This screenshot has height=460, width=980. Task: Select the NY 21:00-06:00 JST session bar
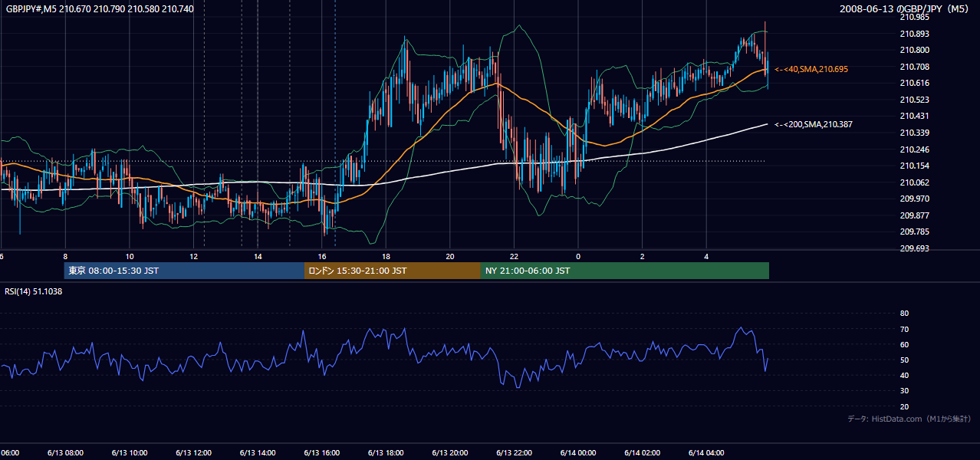click(625, 271)
